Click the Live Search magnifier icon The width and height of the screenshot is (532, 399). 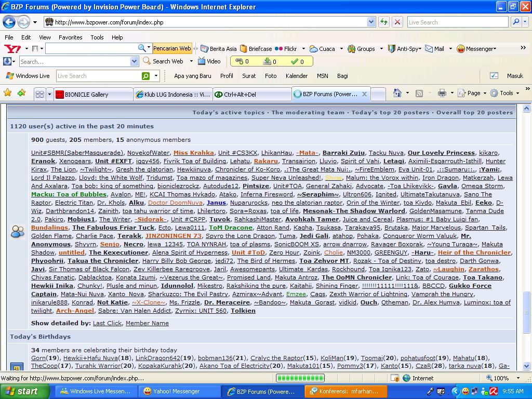(x=516, y=22)
